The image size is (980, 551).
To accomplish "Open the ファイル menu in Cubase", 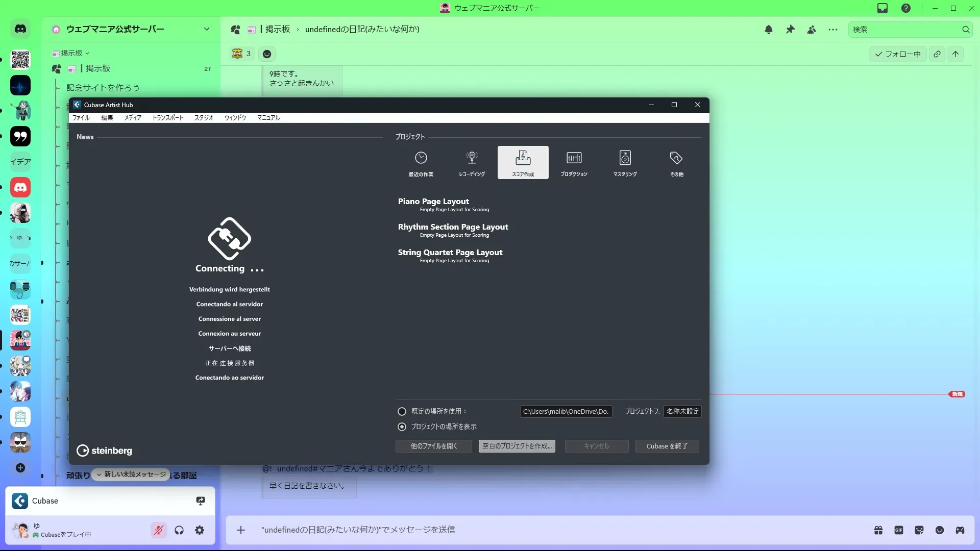I will [81, 117].
